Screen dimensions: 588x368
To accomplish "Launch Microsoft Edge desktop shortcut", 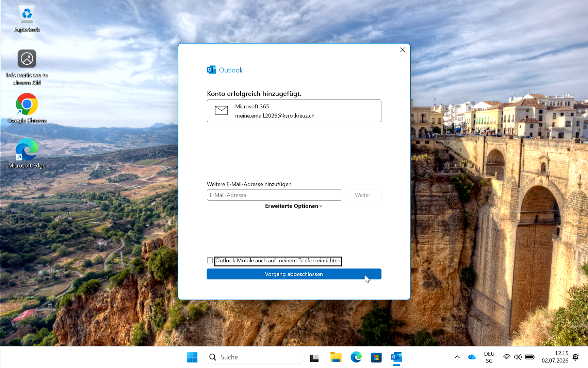I will point(27,154).
